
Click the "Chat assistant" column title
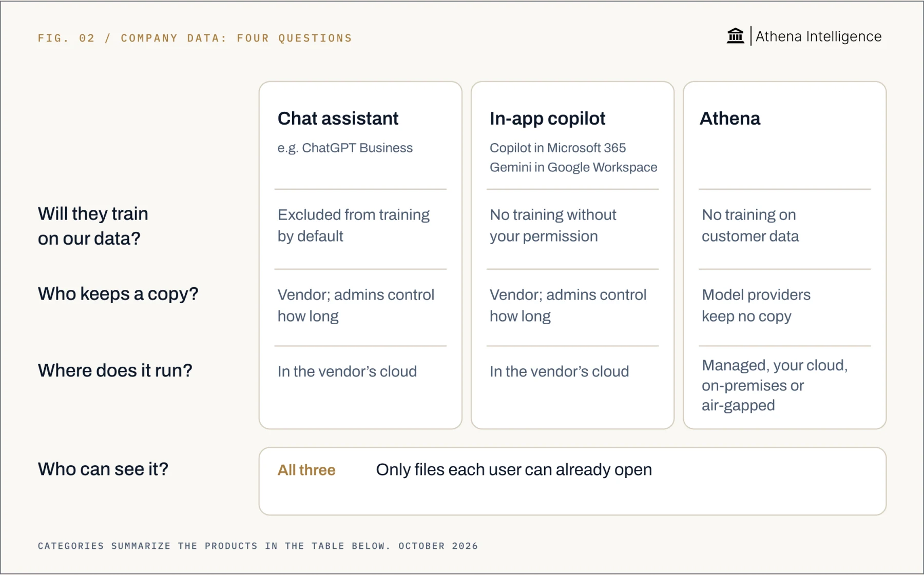click(x=338, y=118)
